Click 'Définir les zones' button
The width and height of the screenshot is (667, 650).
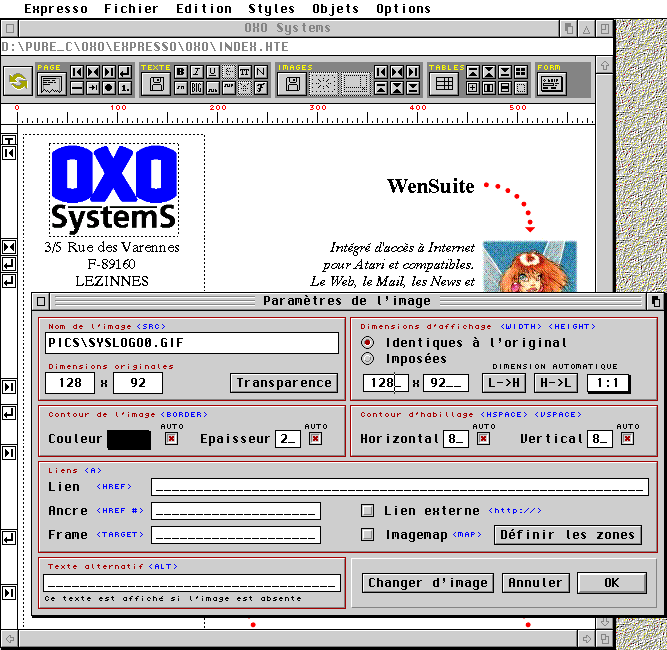coord(567,535)
